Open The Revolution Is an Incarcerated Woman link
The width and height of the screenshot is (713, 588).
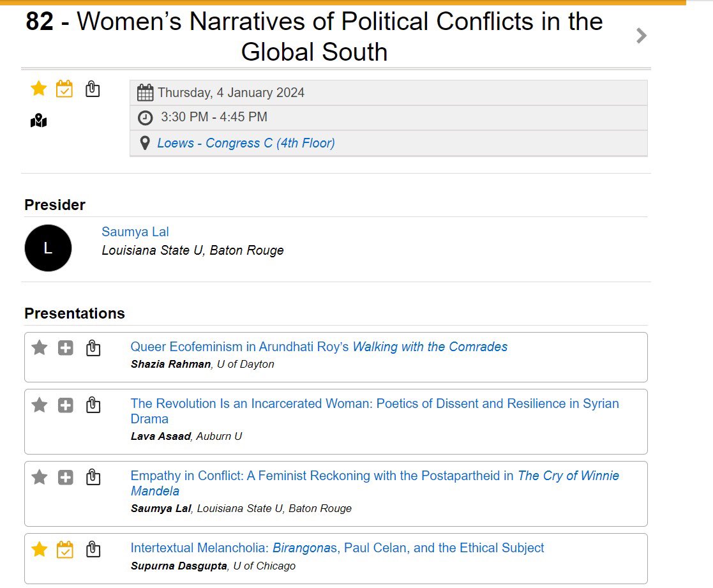(375, 411)
